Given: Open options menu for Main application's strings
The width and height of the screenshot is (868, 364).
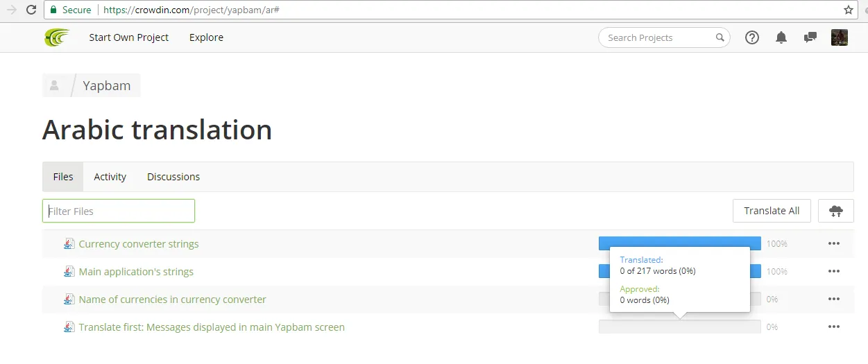Looking at the screenshot, I should click(834, 271).
